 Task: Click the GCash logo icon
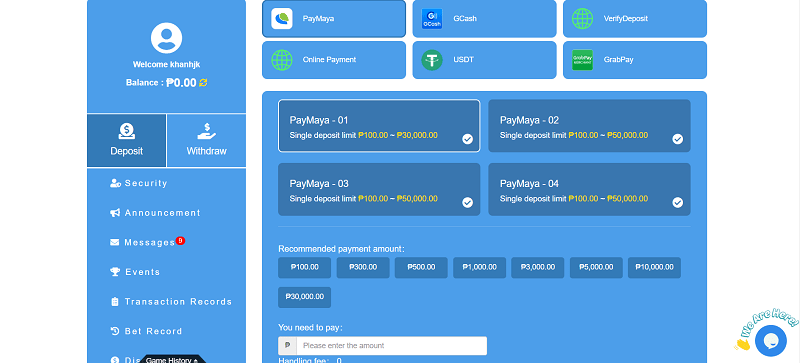click(432, 18)
